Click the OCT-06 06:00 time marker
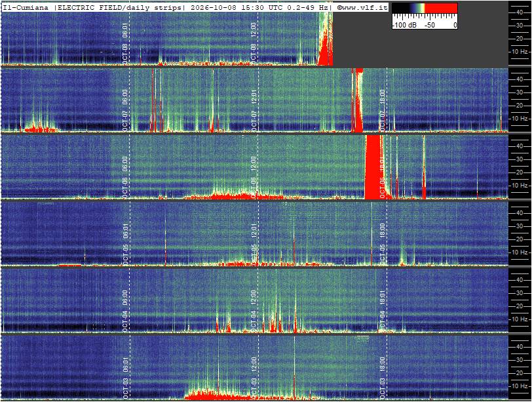 [x=125, y=177]
